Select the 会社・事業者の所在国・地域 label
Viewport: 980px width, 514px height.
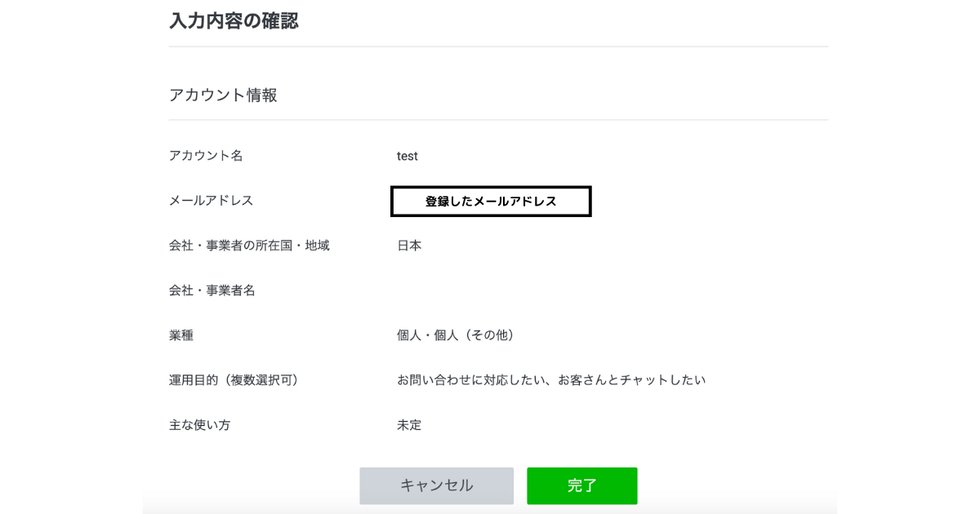(248, 245)
